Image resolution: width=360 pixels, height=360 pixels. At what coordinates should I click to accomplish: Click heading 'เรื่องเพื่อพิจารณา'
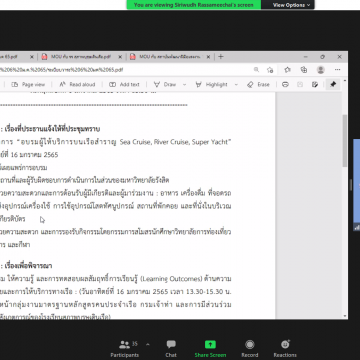[x=28, y=266]
